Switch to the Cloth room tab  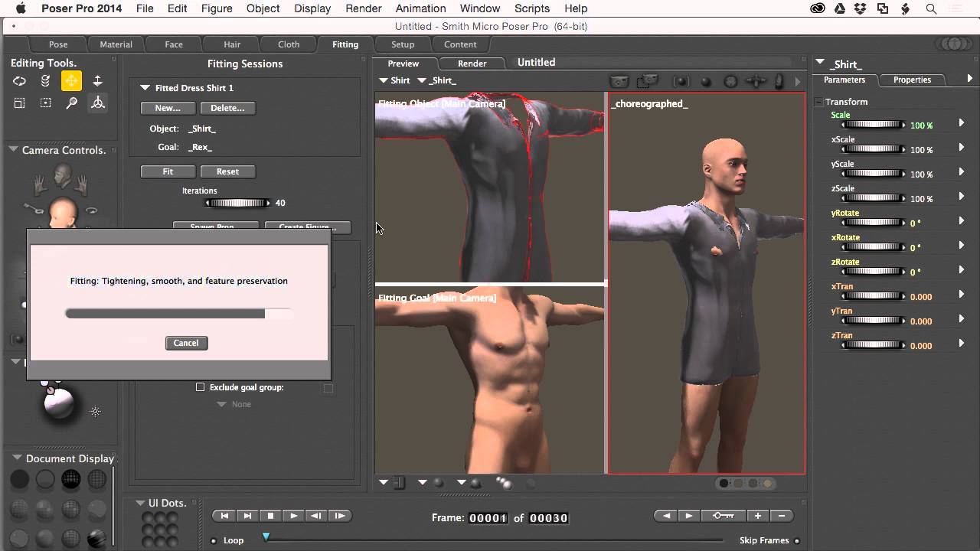pyautogui.click(x=289, y=44)
